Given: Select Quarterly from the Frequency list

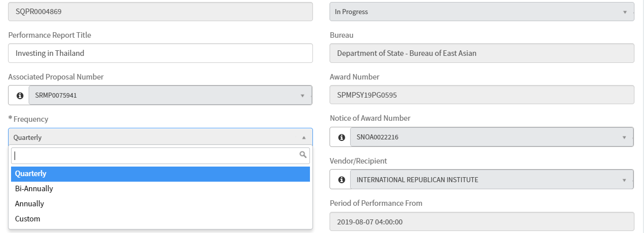Looking at the screenshot, I should click(160, 174).
